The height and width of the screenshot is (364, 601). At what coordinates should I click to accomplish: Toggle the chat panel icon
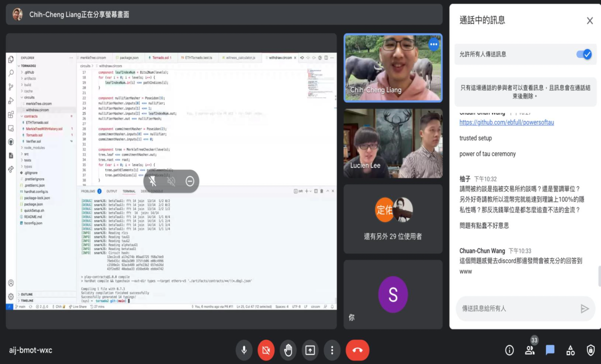point(550,350)
